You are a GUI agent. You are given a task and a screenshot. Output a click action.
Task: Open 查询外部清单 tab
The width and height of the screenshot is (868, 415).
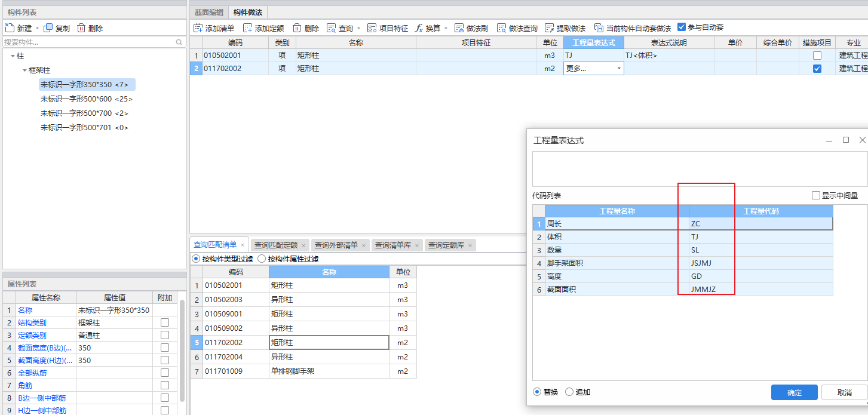coord(336,245)
